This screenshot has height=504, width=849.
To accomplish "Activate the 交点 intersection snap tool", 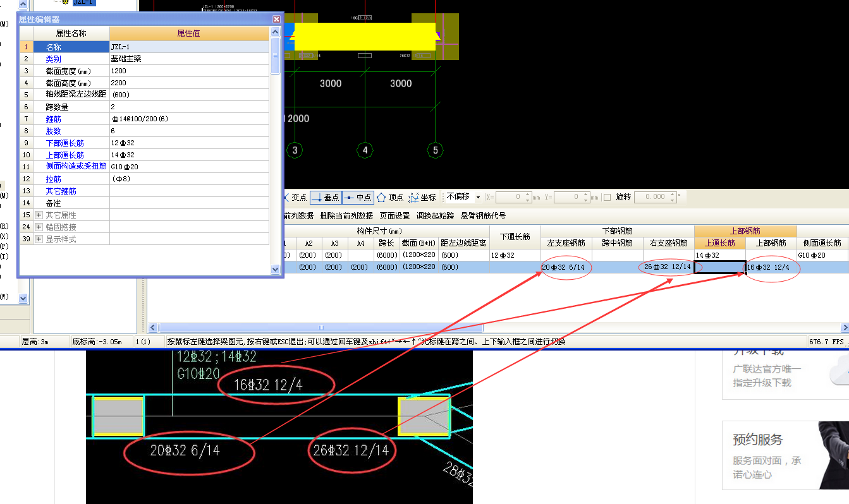I will pyautogui.click(x=295, y=197).
